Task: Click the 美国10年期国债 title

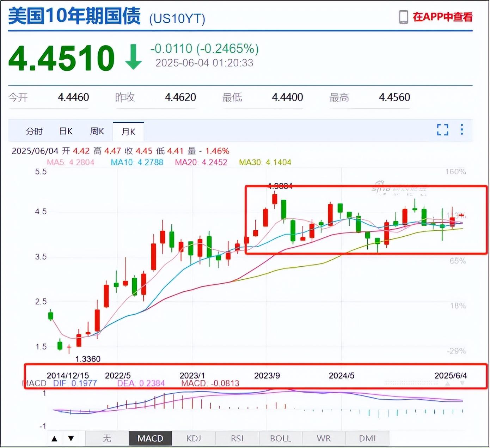Action: [x=74, y=17]
